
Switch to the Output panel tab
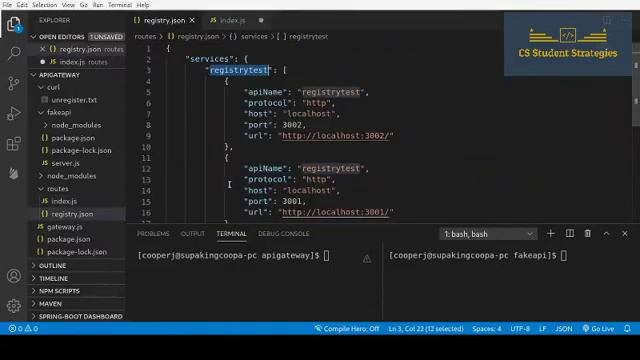(193, 234)
